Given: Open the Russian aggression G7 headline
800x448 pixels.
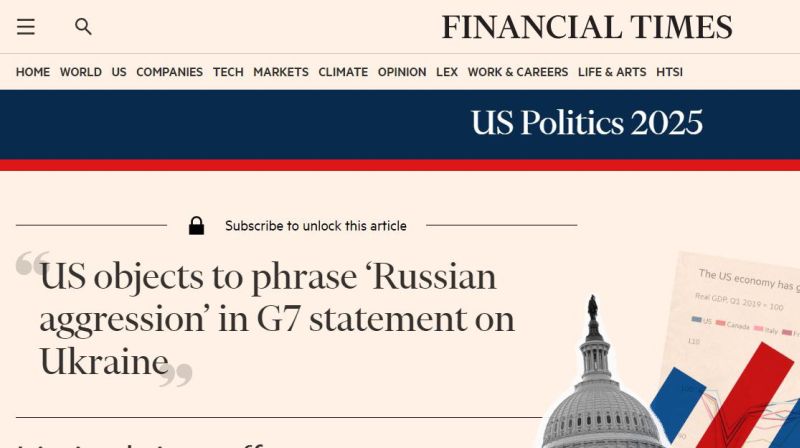Looking at the screenshot, I should coord(277,319).
